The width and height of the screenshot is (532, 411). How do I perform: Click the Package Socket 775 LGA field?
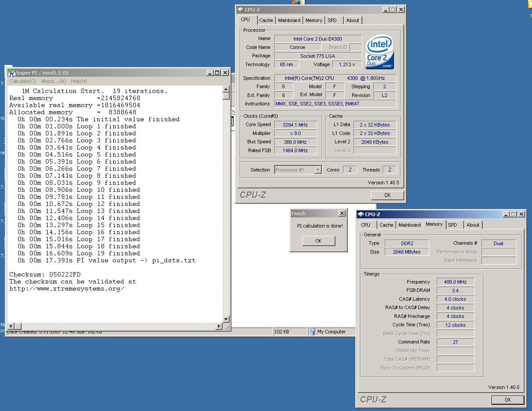tap(318, 56)
